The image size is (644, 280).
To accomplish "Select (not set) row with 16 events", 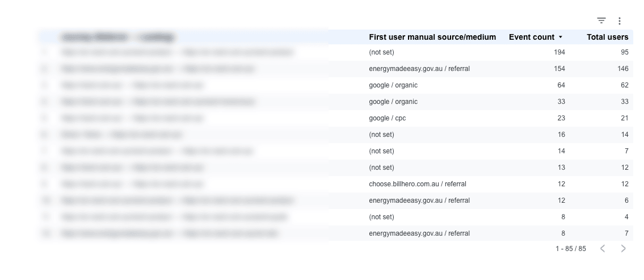I will [x=336, y=135].
